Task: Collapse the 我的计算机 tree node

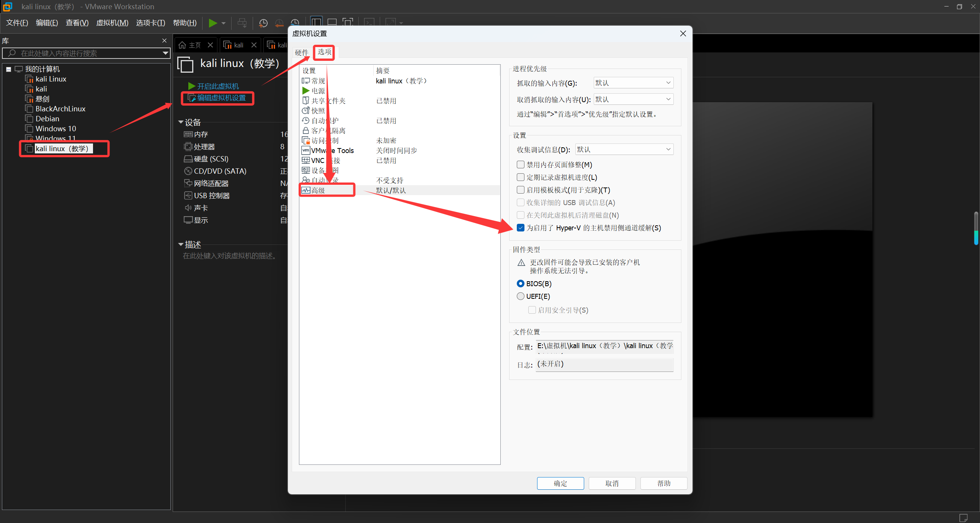Action: point(8,69)
